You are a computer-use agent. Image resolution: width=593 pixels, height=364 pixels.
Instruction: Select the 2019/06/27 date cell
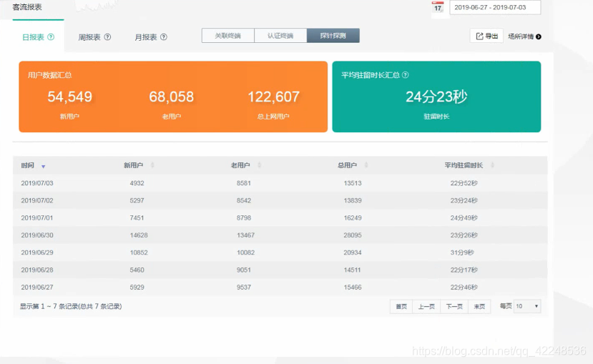37,287
